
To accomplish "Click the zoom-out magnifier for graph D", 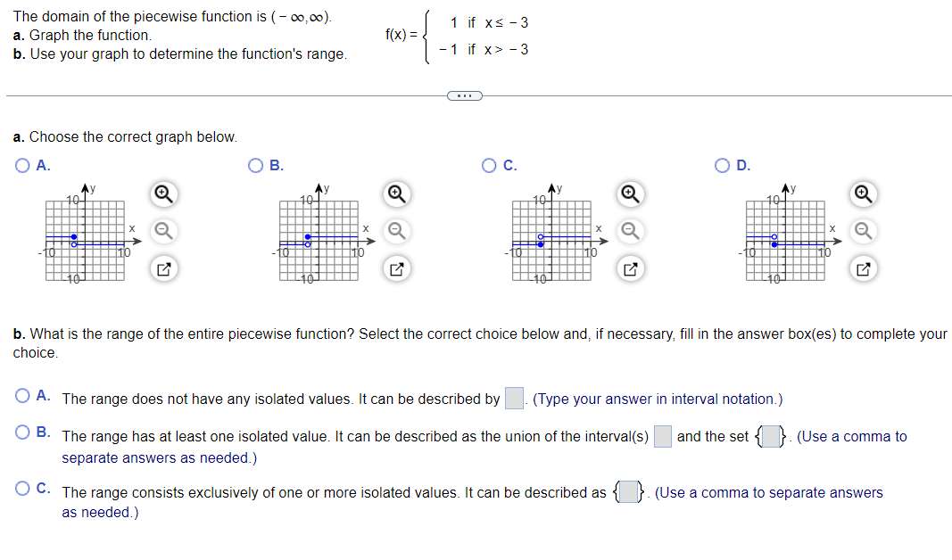I will pyautogui.click(x=863, y=232).
